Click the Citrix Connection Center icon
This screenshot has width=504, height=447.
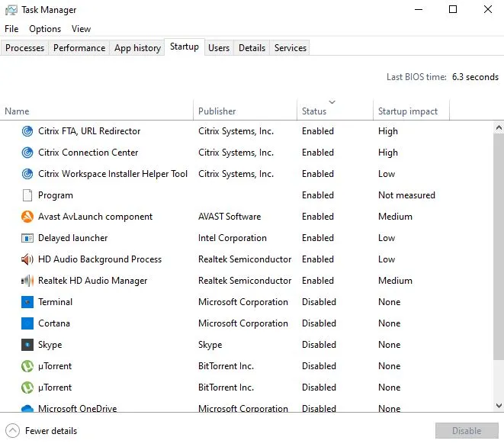[x=27, y=153]
